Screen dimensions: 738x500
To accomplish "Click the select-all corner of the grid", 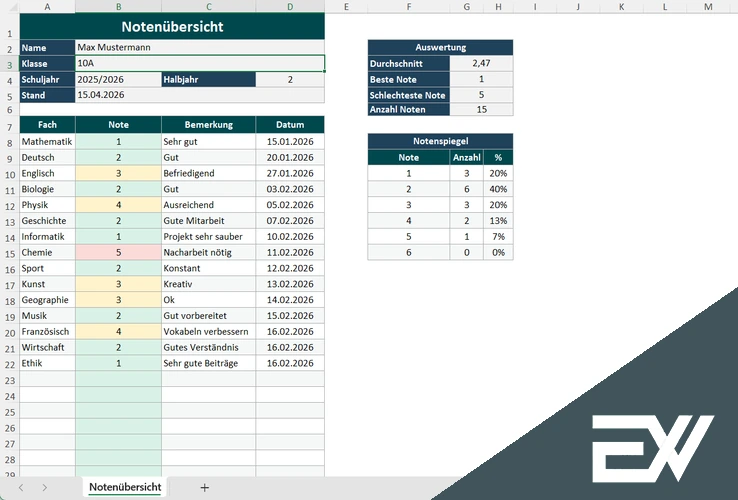I will tap(8, 7).
